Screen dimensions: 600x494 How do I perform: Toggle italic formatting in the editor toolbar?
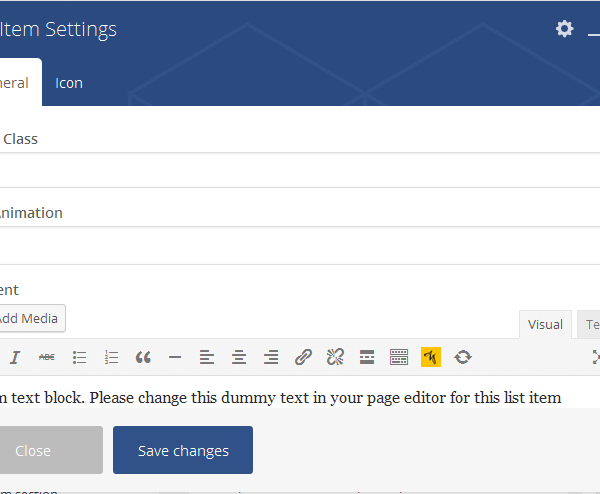click(x=15, y=357)
